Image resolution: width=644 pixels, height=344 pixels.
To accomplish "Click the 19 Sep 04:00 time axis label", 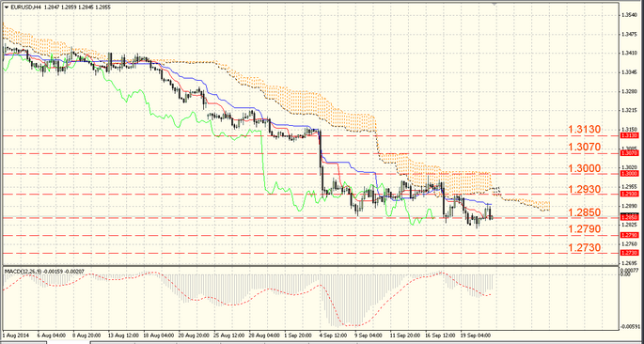I will 475,335.
